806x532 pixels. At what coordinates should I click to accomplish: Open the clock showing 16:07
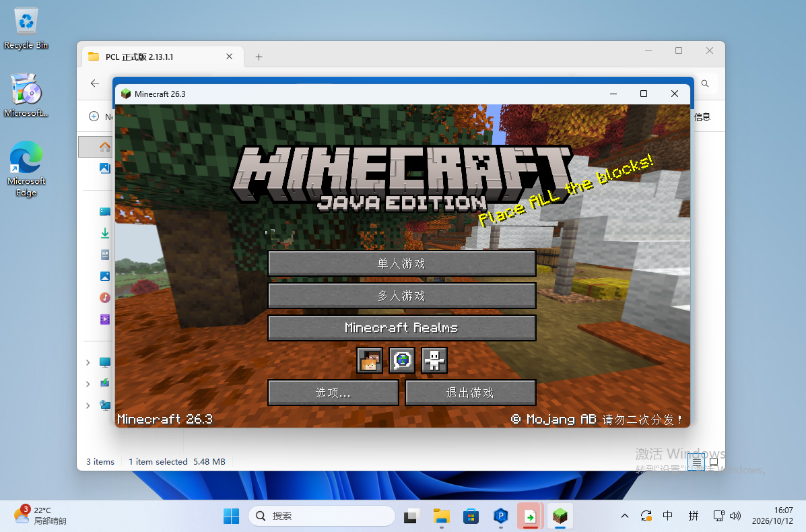click(772, 516)
